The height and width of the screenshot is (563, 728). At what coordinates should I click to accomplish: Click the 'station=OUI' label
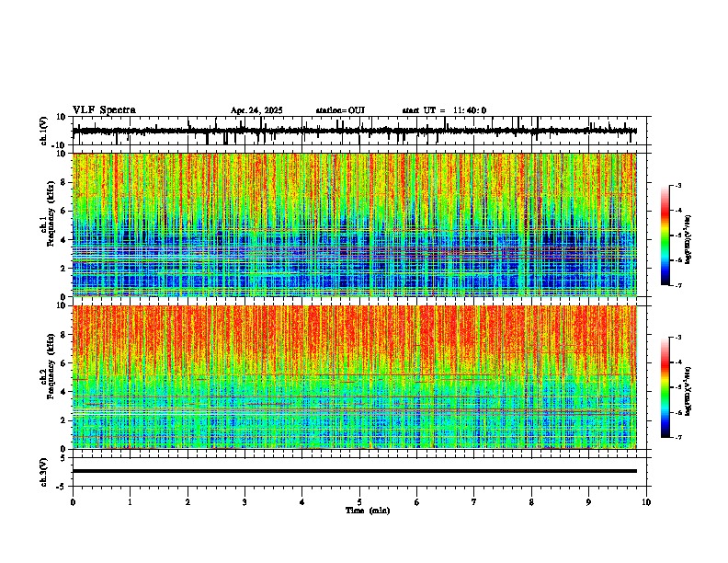tap(340, 110)
